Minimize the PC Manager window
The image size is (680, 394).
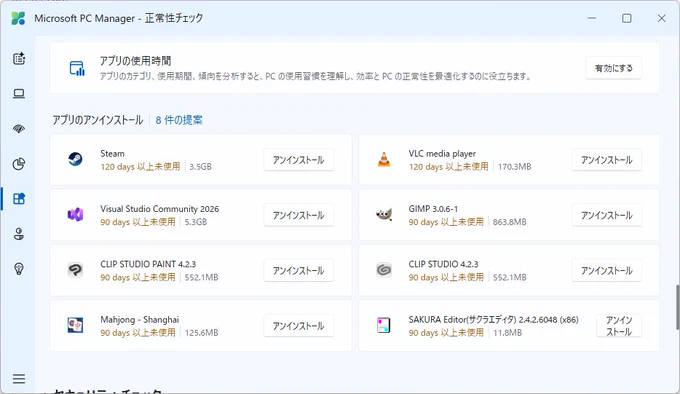click(592, 18)
